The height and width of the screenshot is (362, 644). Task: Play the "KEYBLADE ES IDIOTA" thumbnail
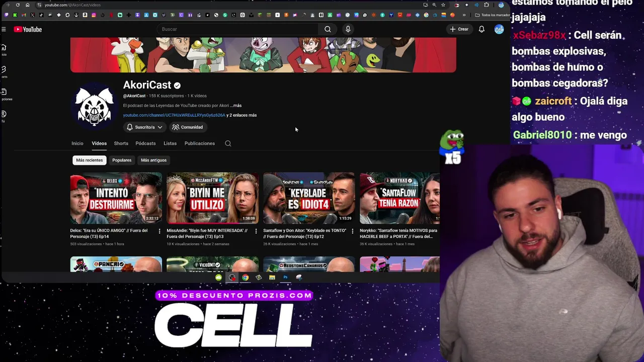(x=309, y=198)
